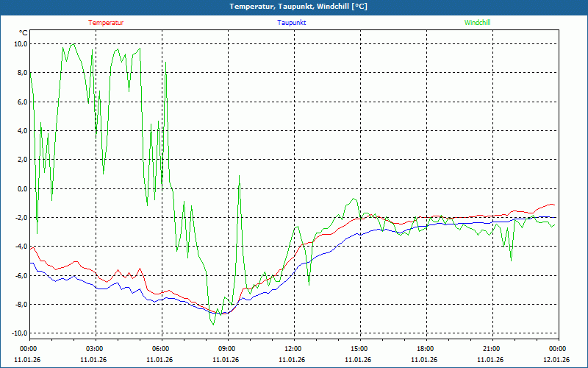This screenshot has width=588, height=368.
Task: Select the -4,0 y-axis tick label
Action: (x=21, y=247)
